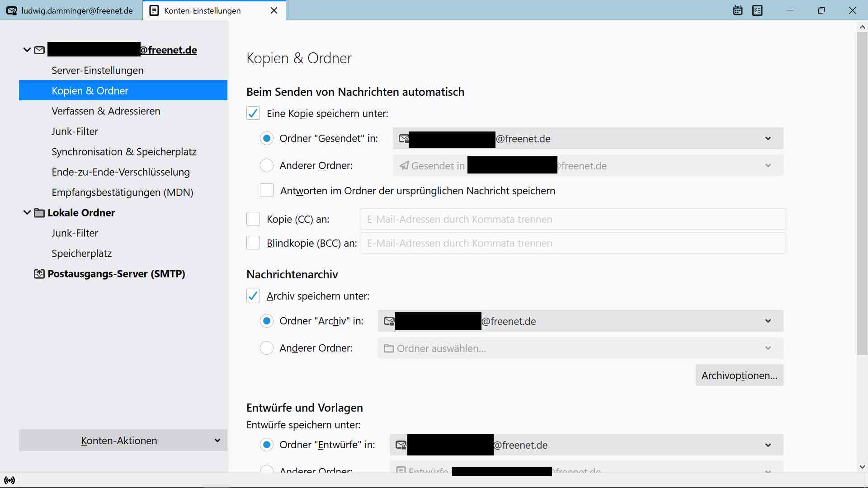The width and height of the screenshot is (868, 488).
Task: Click the mail account envelope icon in the sidebar
Action: 39,50
